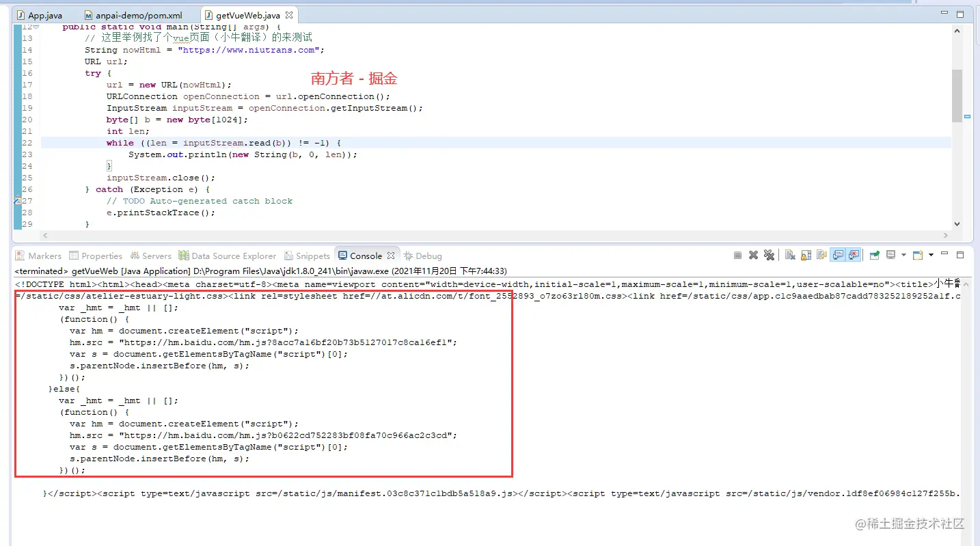Click the 'URL url;' declaration line
The image size is (980, 546).
[x=106, y=62]
